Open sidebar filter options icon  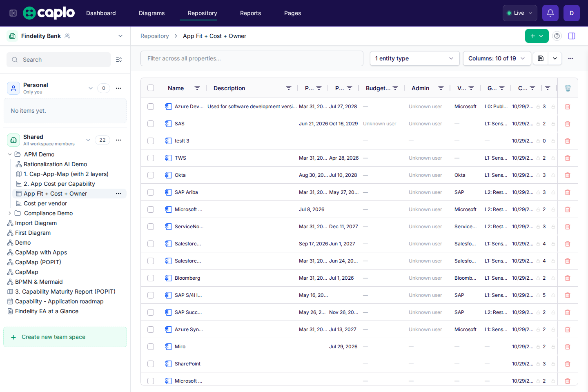pos(119,60)
